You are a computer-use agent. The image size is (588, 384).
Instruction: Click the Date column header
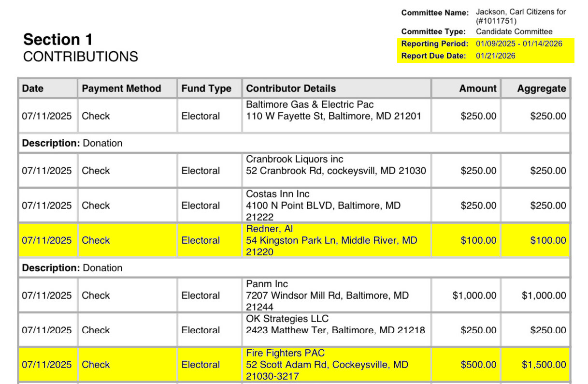pyautogui.click(x=33, y=89)
